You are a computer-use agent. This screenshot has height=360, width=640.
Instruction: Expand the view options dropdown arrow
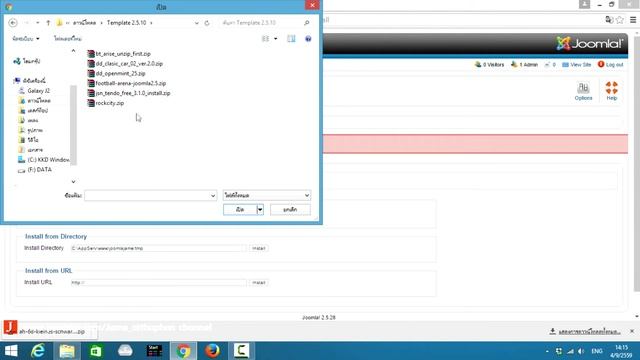276,39
